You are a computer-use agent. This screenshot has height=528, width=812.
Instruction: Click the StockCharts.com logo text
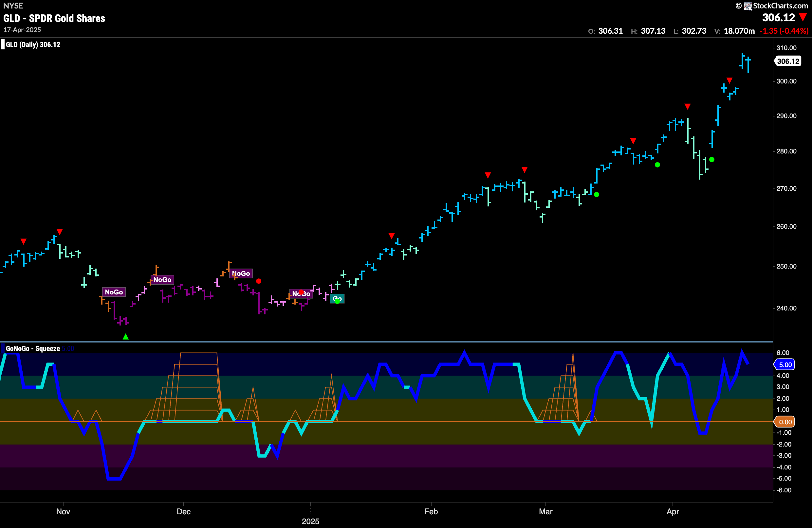pyautogui.click(x=780, y=6)
